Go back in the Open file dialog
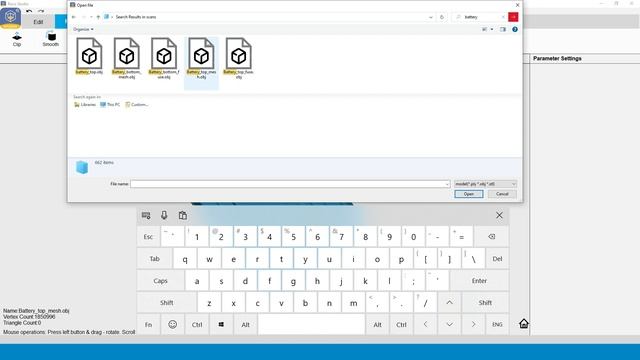 pos(74,17)
